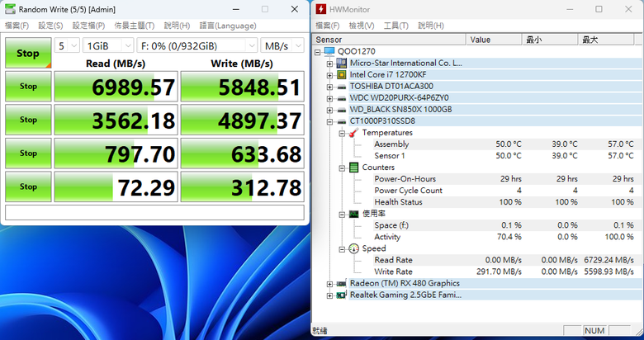
Task: Click the utilization (使用率) graph icon
Action: coord(353,214)
